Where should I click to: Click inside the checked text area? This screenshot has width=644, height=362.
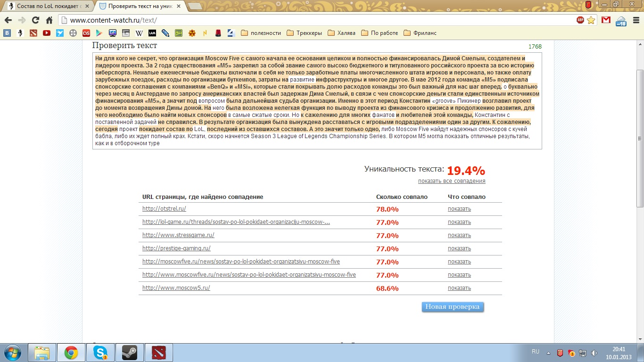click(317, 100)
